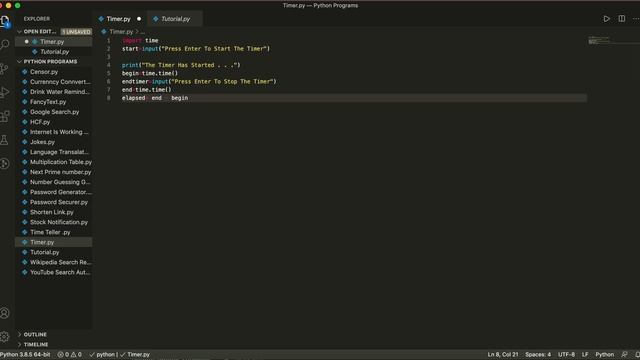Split the editor right

622,19
